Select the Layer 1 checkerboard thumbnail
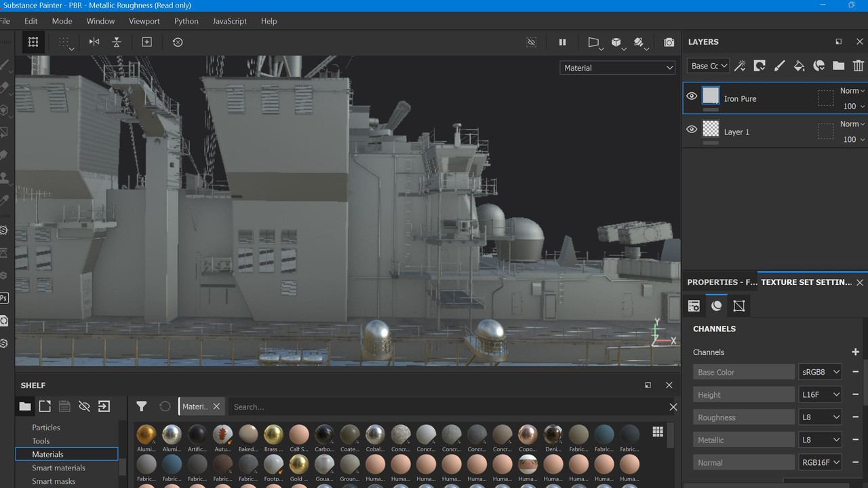This screenshot has width=868, height=488. coord(711,128)
